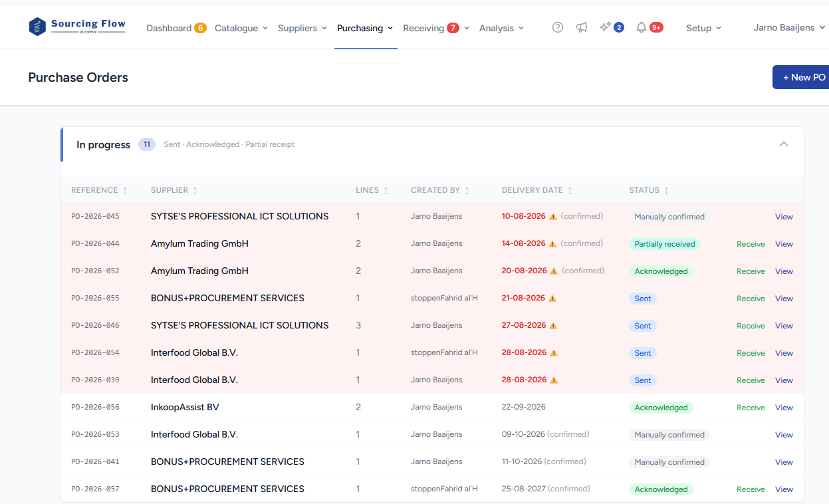The width and height of the screenshot is (829, 504).
Task: Open the Receiving dropdown menu
Action: point(436,28)
